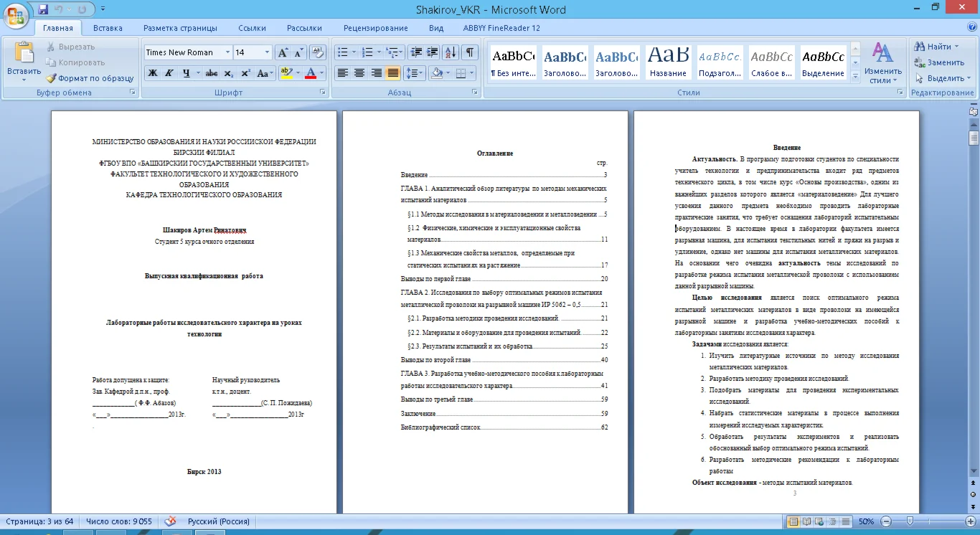The image size is (980, 535).
Task: Open the font size 14 dropdown
Action: (267, 52)
